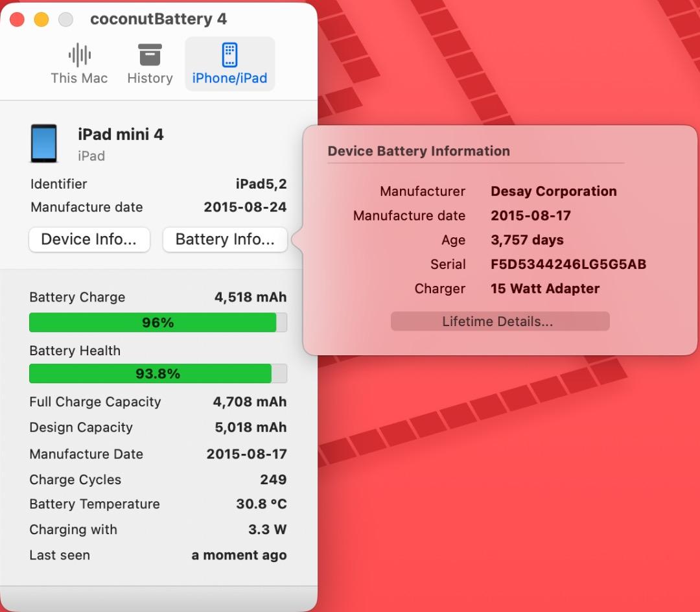The height and width of the screenshot is (612, 700).
Task: Select the Last seen value text
Action: coord(239,555)
